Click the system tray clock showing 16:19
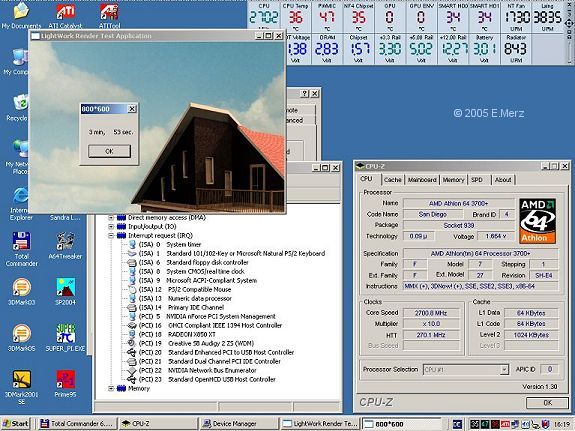This screenshot has height=431, width=575. click(561, 424)
